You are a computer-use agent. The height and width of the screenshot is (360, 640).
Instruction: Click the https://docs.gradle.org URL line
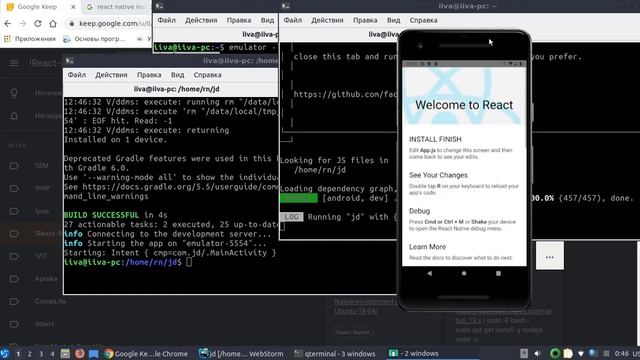[x=171, y=187]
